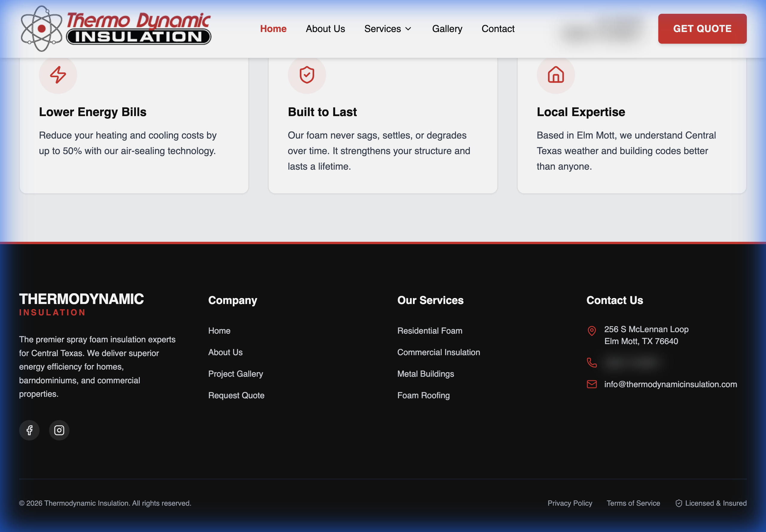This screenshot has width=766, height=532.
Task: Open the Request Quote footer link
Action: coord(236,395)
